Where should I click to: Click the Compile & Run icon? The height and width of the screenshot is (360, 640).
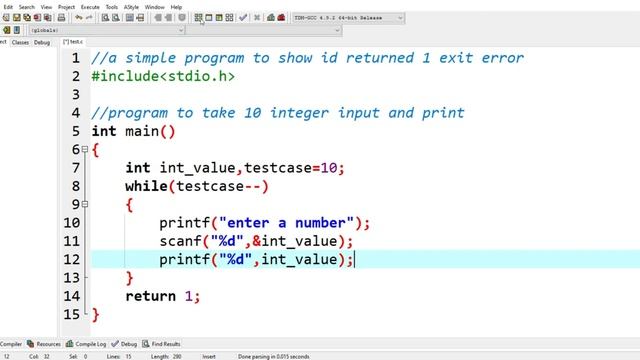[219, 18]
